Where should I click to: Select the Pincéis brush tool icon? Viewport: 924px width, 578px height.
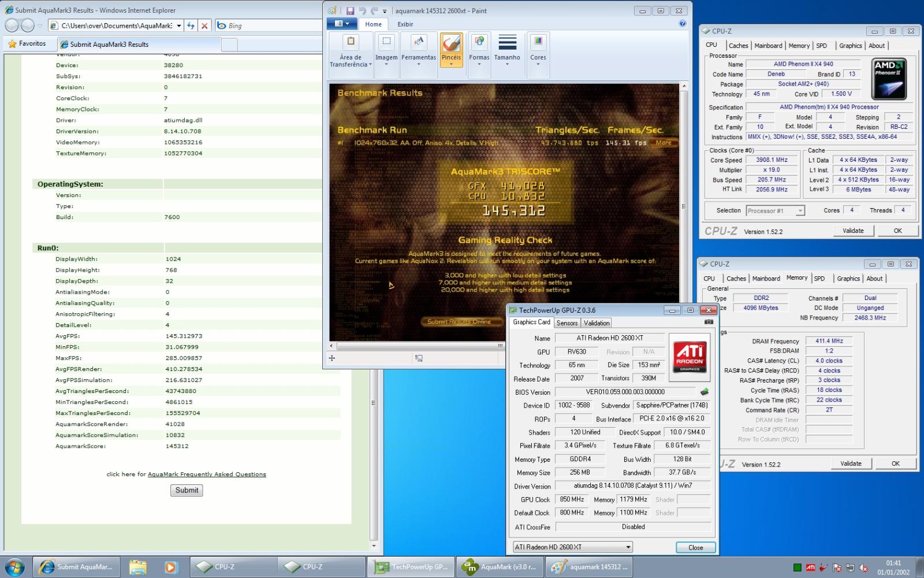(x=451, y=42)
